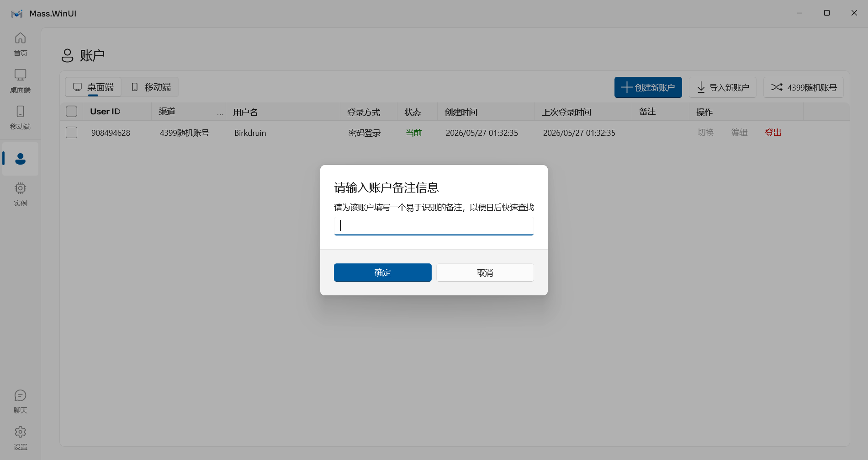This screenshot has height=460, width=868.
Task: Select the 908494628 User ID cell
Action: 111,133
